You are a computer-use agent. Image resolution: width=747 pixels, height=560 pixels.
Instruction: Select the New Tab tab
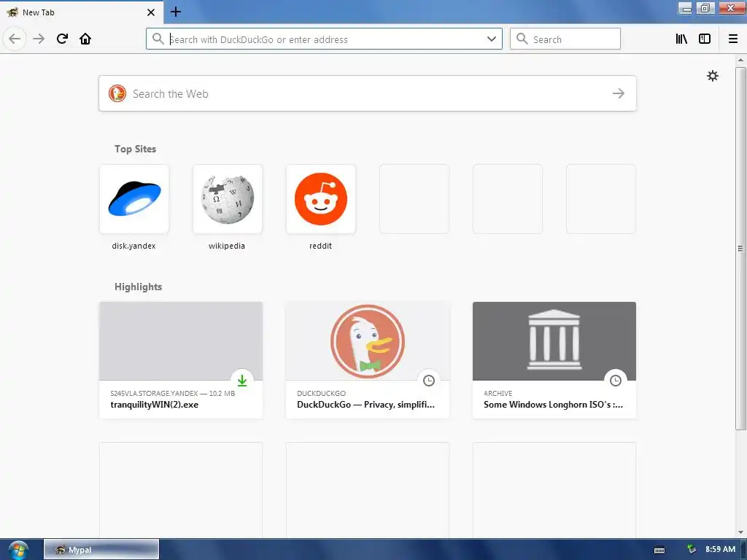pos(81,12)
